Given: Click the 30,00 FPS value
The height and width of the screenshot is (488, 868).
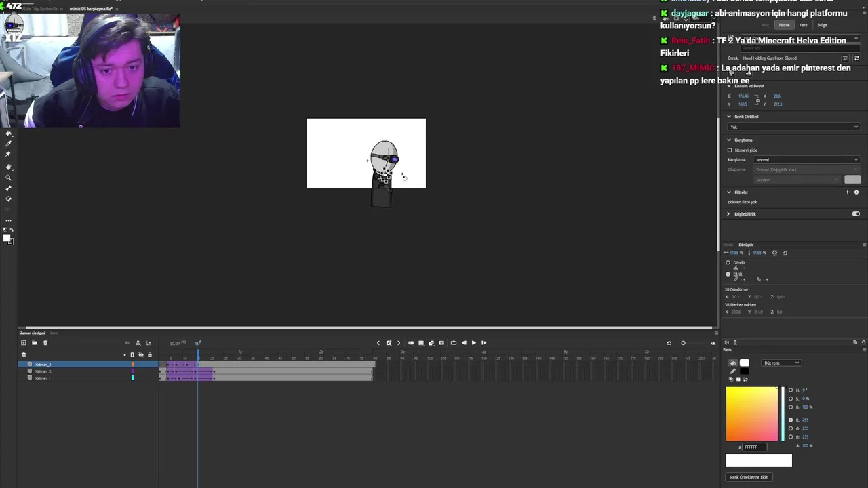Looking at the screenshot, I should click(x=175, y=343).
